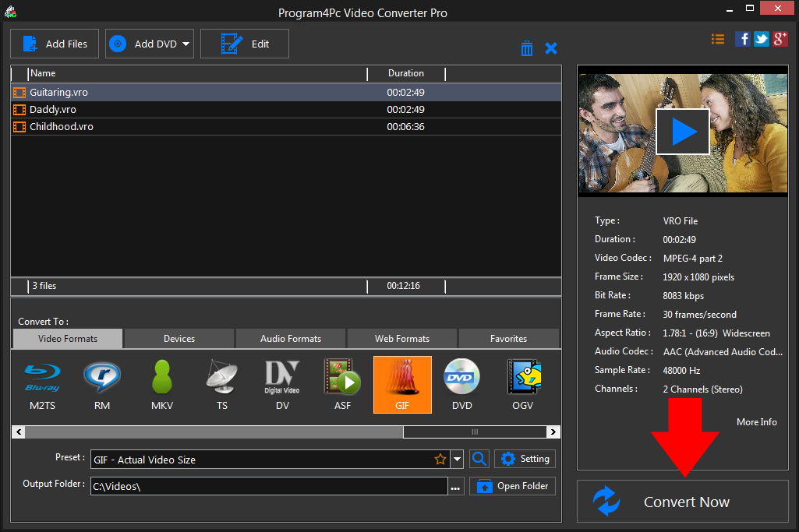Play the video preview
The width and height of the screenshot is (799, 532).
point(682,132)
